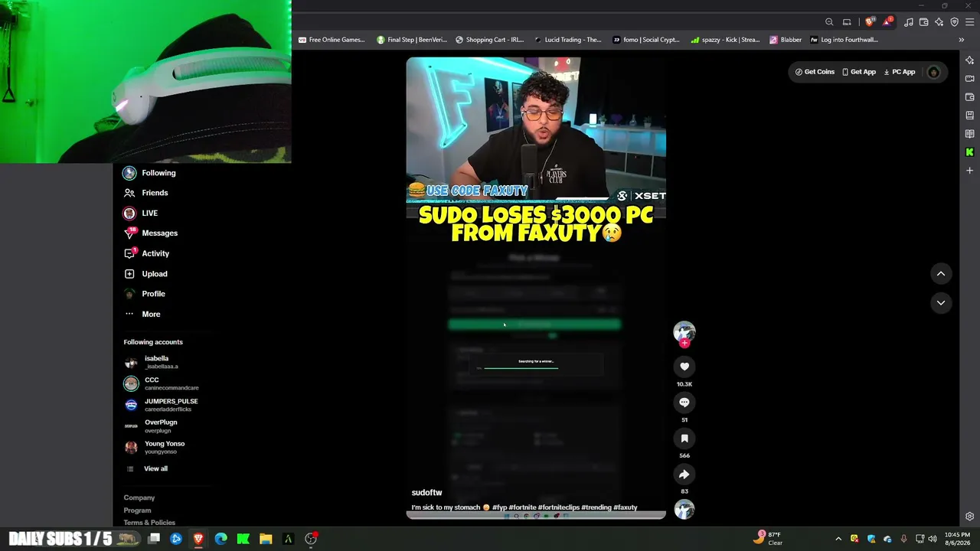Click the PC App download button

click(x=900, y=72)
